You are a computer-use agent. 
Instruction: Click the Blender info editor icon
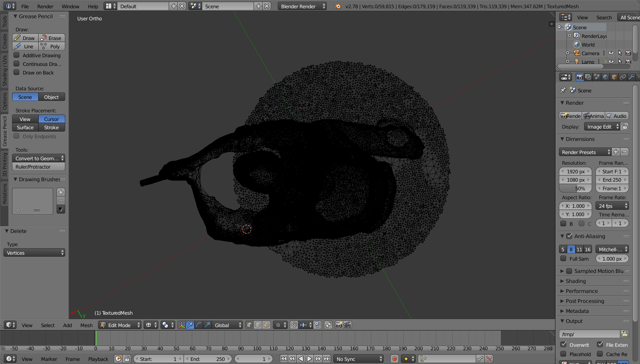point(11,6)
